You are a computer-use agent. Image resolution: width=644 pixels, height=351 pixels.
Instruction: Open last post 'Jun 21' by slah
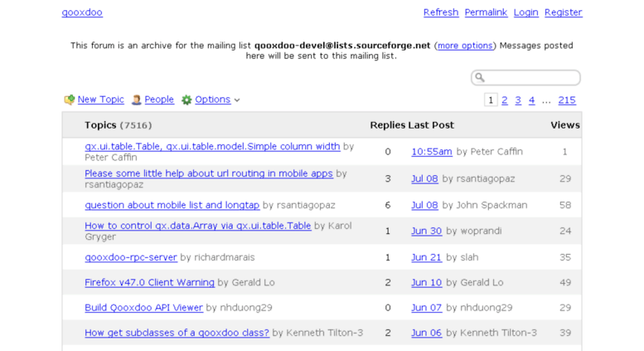(426, 257)
